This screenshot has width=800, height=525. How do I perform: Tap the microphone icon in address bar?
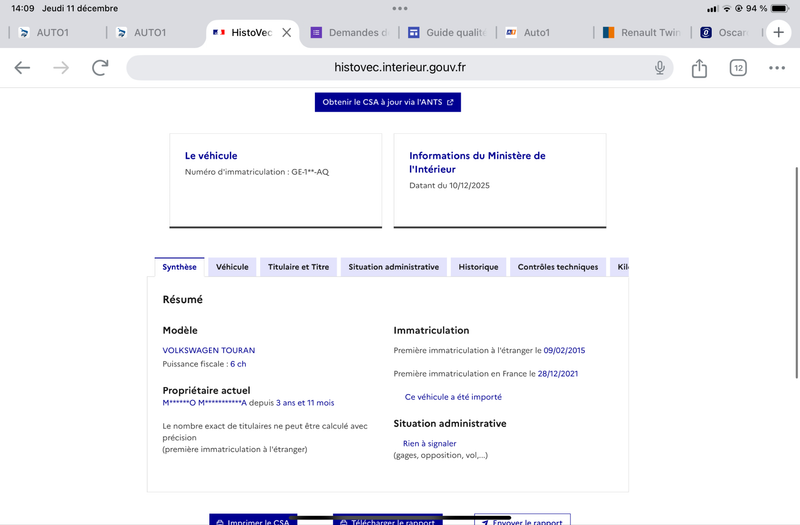[660, 68]
